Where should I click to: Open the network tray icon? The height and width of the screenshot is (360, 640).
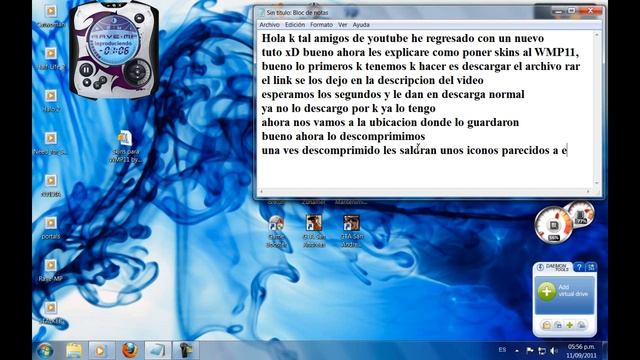coord(542,351)
